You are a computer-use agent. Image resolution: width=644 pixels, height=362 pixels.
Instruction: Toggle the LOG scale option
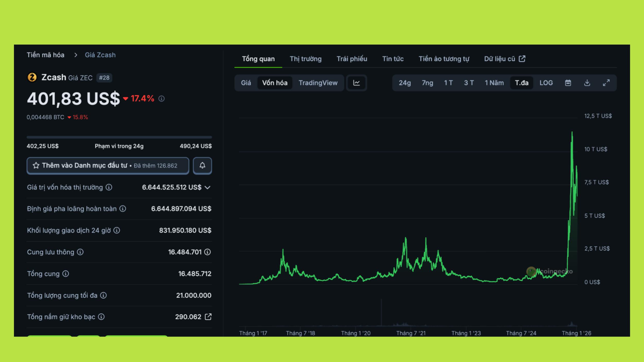tap(546, 83)
